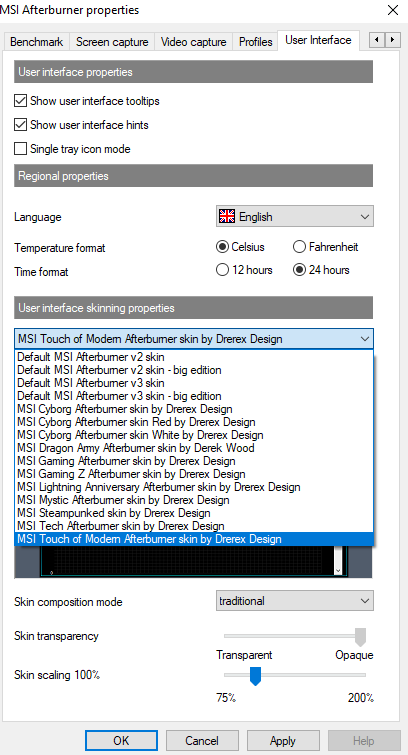Click the User Interface tab
This screenshot has width=408, height=755.
[318, 40]
